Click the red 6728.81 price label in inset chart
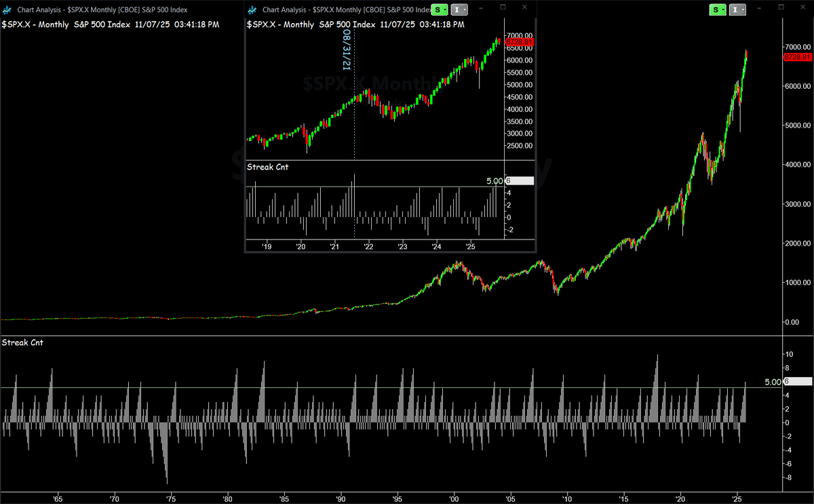This screenshot has height=504, width=814. (x=521, y=42)
